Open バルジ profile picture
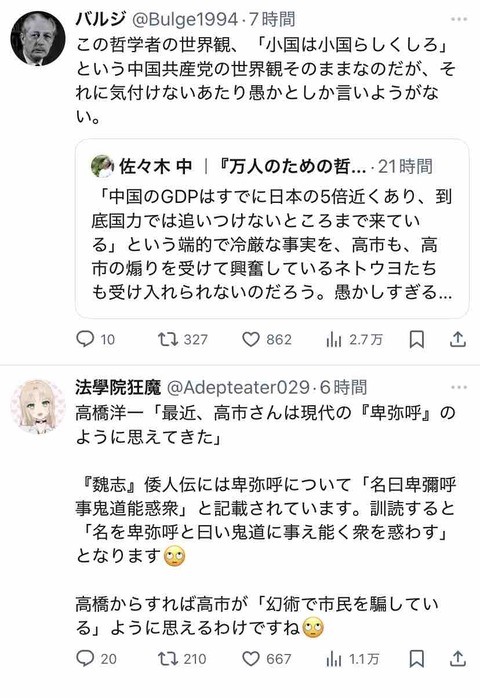The image size is (480, 698). click(38, 39)
